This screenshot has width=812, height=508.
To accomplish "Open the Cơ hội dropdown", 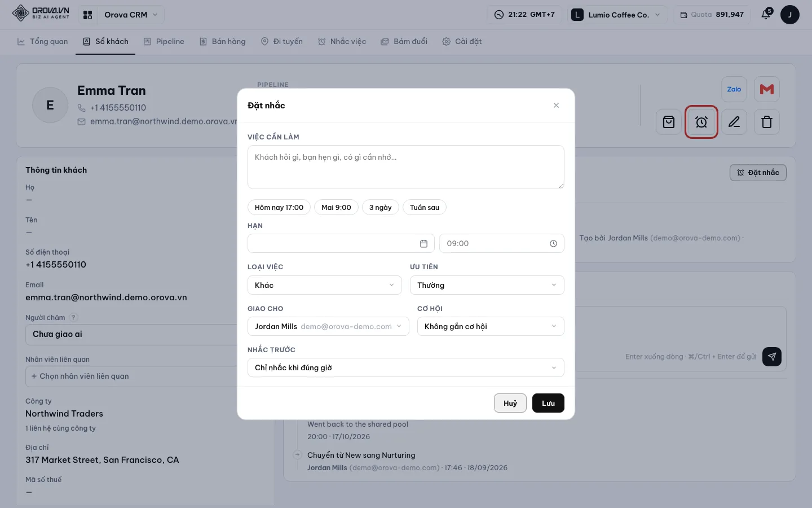I will (491, 326).
